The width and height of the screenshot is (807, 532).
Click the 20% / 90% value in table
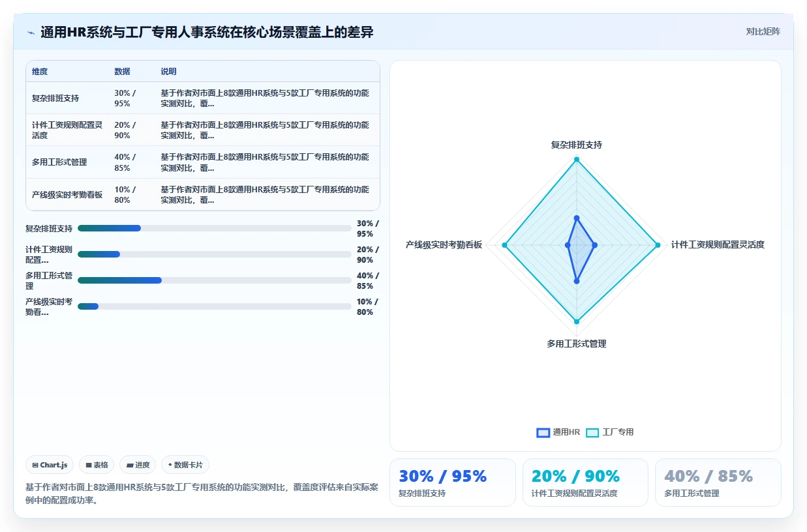tap(125, 130)
